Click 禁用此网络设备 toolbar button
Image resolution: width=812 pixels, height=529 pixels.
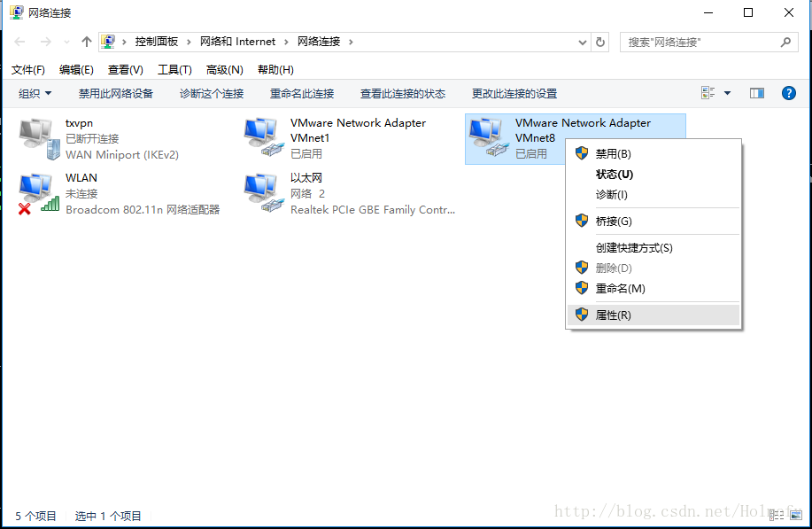(x=115, y=93)
